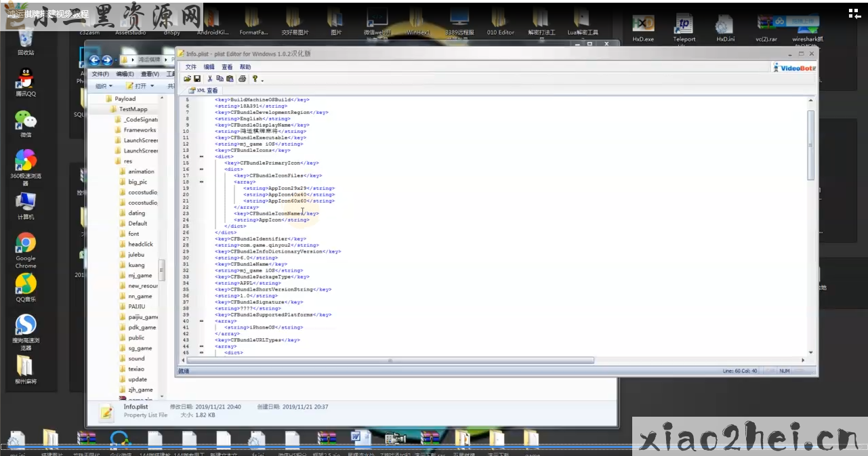Click the Copy icon in plist Editor toolbar

220,79
